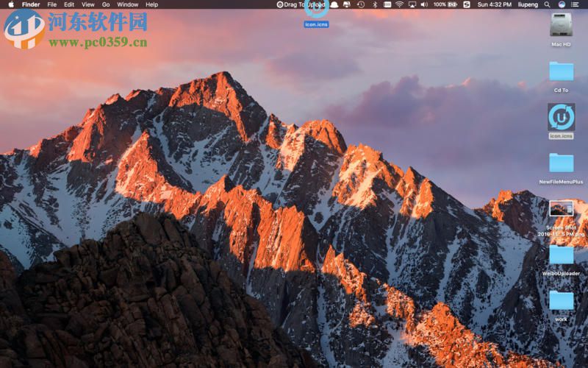
Task: Click the Drag To Upload menu bar item
Action: point(301,4)
